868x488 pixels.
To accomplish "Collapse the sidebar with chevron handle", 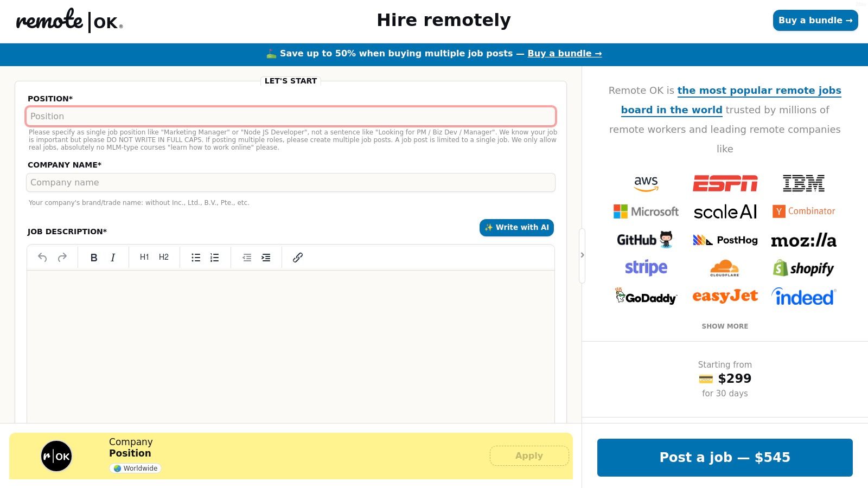I will 582,255.
